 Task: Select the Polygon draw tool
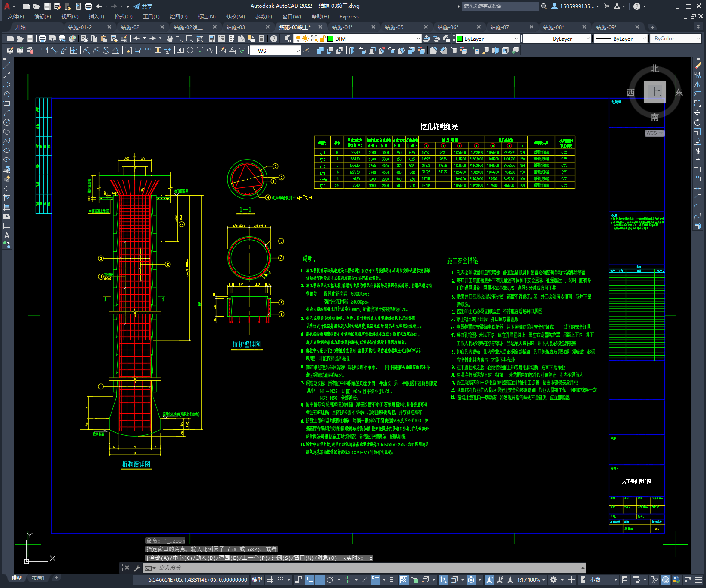click(7, 94)
